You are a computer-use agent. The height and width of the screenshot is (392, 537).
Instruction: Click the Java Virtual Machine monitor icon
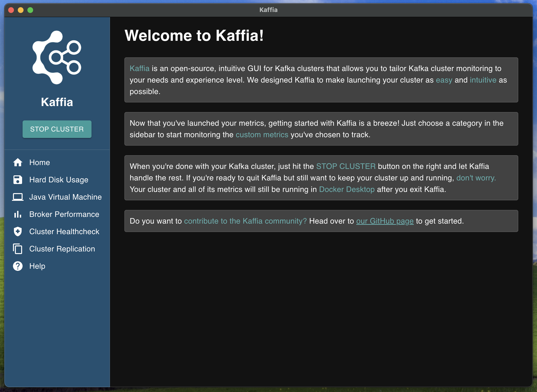[18, 197]
